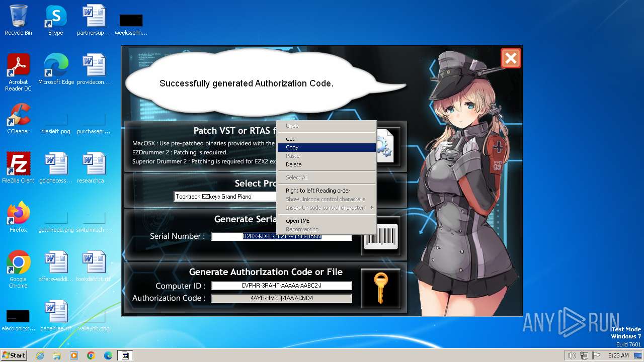The height and width of the screenshot is (362, 644).
Task: Open the Toontrack EZkeys Grand Piano product dropdown
Action: point(226,197)
